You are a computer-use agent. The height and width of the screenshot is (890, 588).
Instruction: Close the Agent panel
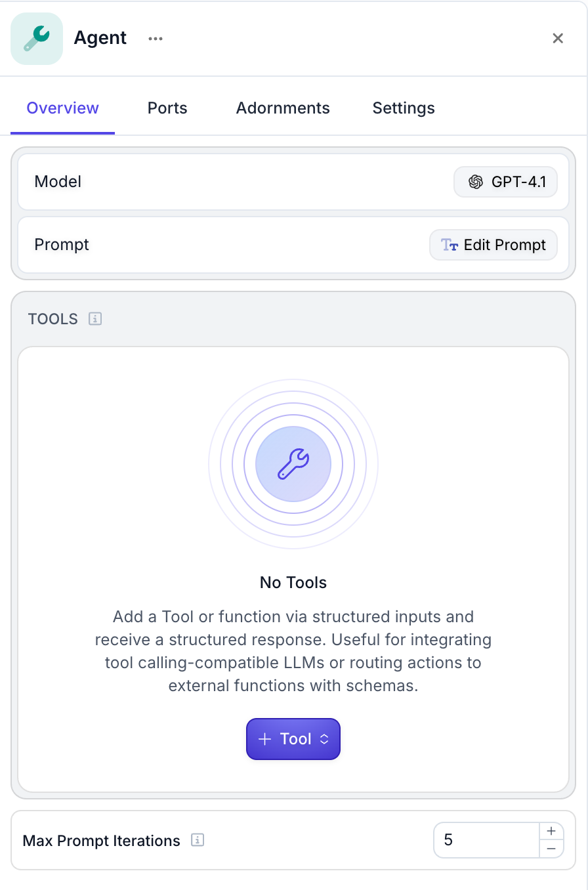click(x=558, y=39)
